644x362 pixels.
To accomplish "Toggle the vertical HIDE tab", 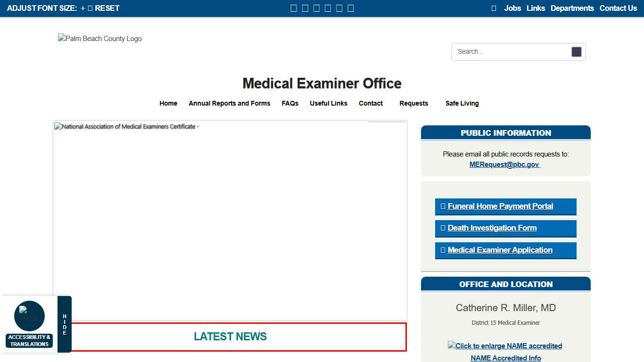I will [64, 324].
